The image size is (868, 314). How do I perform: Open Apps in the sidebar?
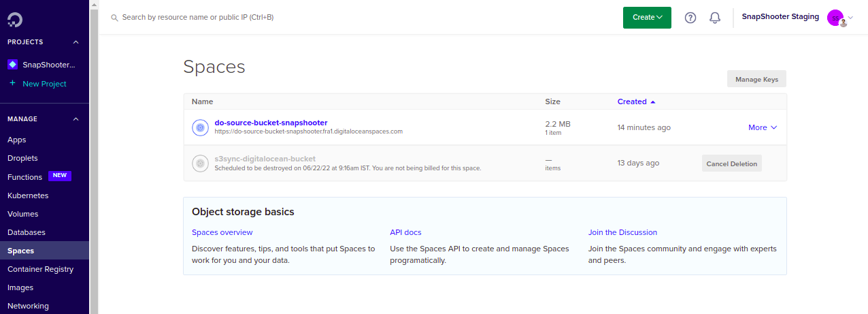[x=17, y=140]
